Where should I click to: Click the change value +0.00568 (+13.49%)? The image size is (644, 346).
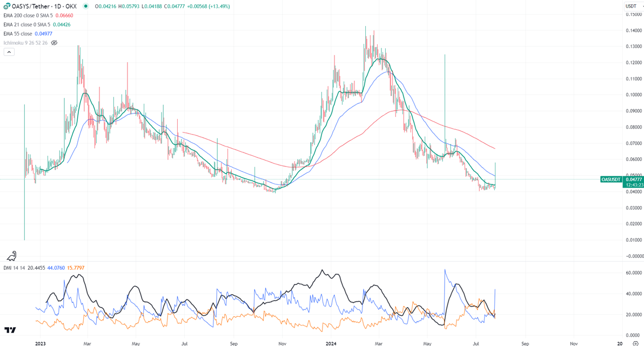pos(208,6)
